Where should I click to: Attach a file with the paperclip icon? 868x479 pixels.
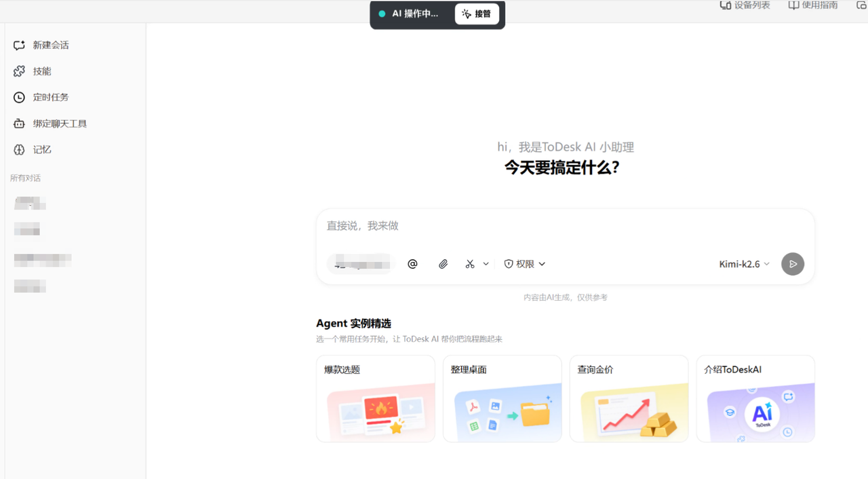(x=443, y=264)
